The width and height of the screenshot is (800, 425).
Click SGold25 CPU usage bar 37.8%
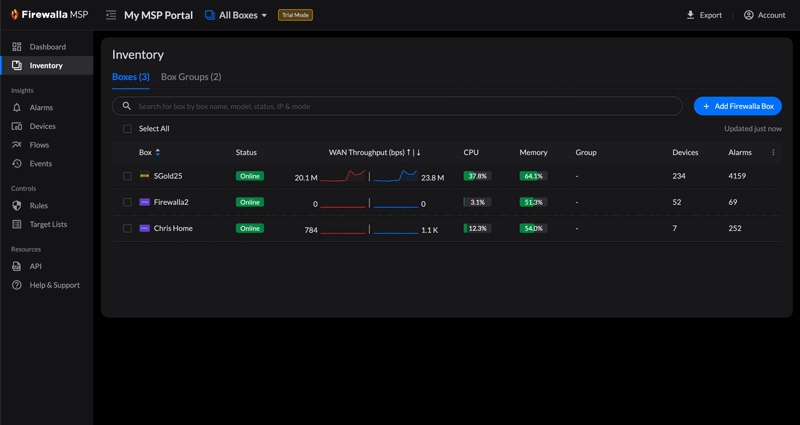(x=478, y=176)
